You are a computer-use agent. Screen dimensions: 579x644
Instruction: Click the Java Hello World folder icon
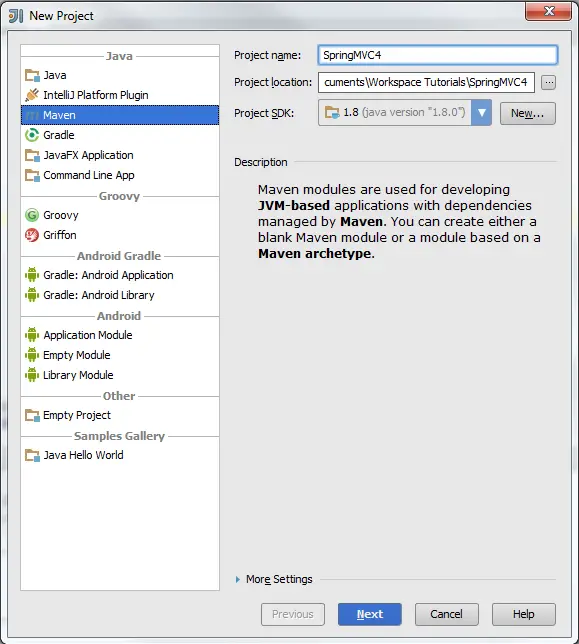click(x=32, y=455)
